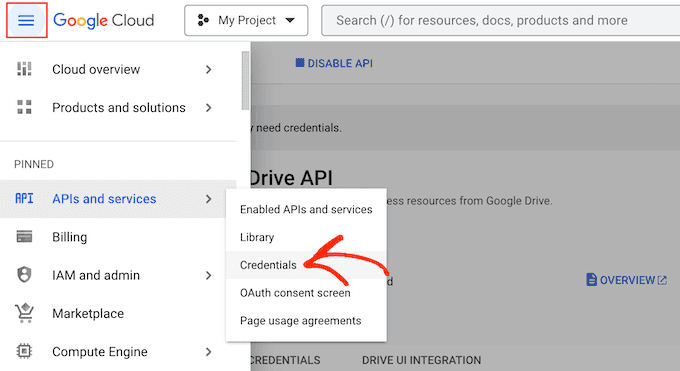Choose Credentials in the submenu

tap(306, 265)
